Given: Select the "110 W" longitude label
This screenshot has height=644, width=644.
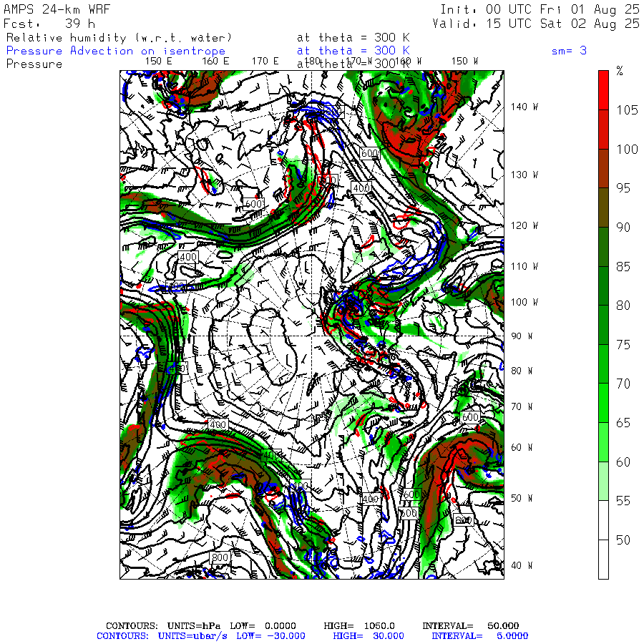Looking at the screenshot, I should pos(525,266).
